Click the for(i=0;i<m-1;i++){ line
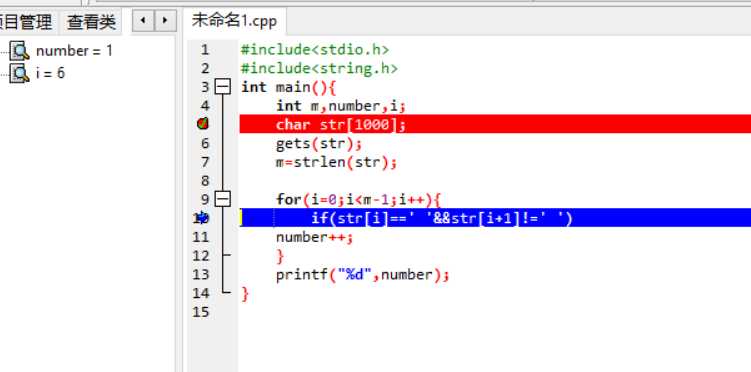751x372 pixels. (358, 199)
